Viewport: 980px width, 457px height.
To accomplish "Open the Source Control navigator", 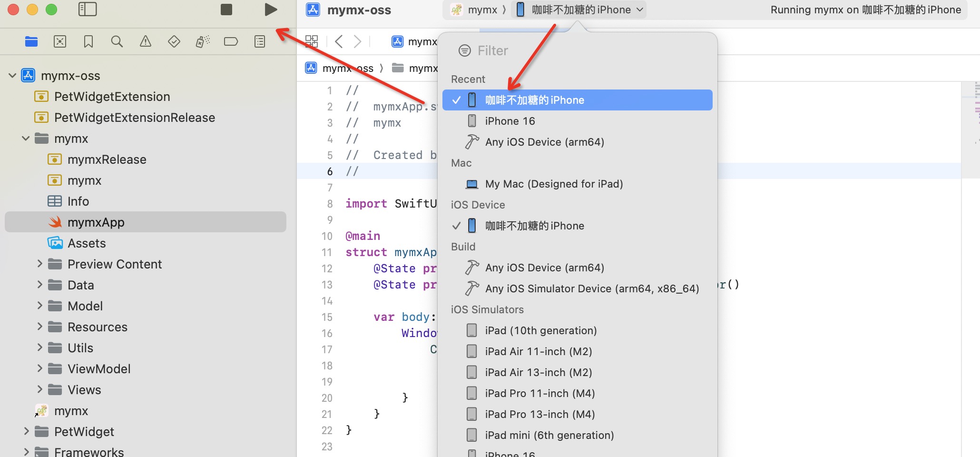I will pos(60,42).
